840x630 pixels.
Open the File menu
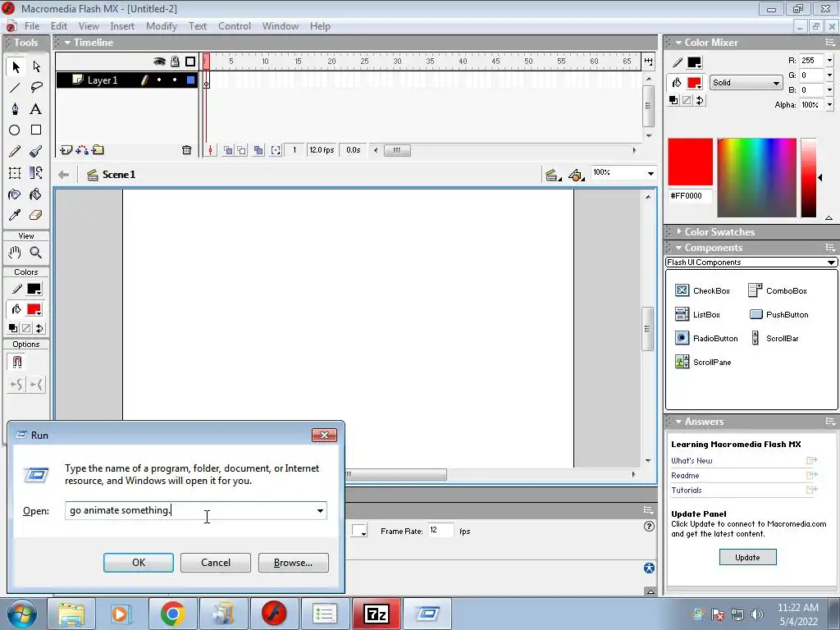click(32, 26)
